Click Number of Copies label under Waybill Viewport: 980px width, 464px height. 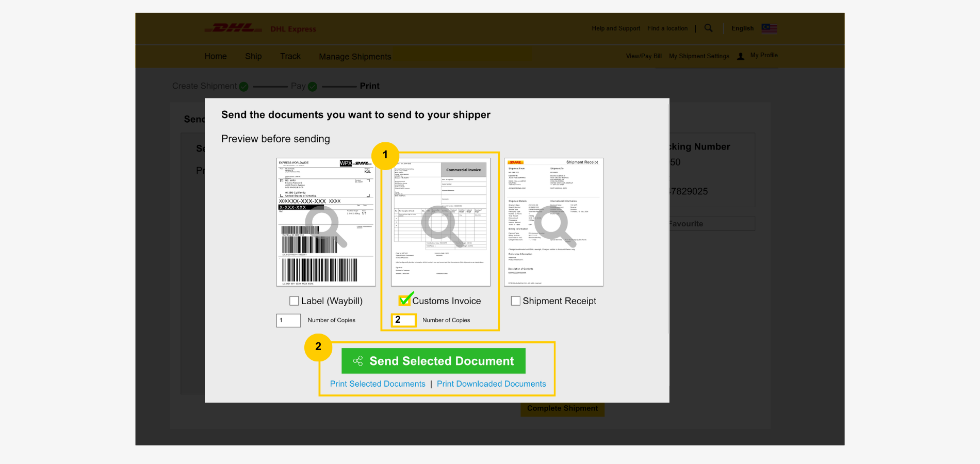point(332,321)
